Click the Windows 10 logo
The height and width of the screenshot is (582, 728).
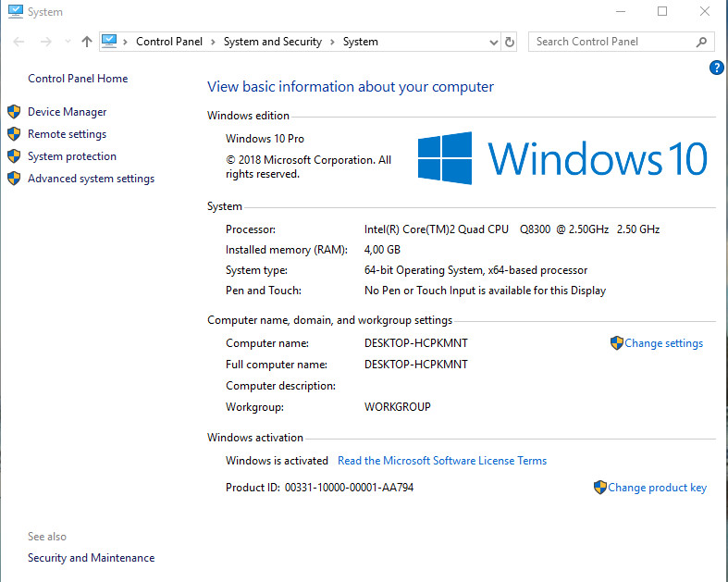561,158
